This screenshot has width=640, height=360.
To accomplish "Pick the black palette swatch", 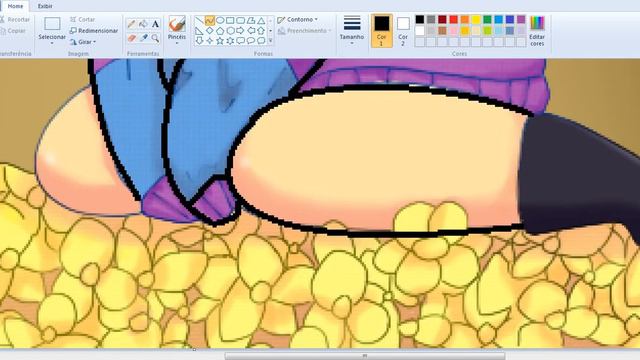I will tap(420, 19).
